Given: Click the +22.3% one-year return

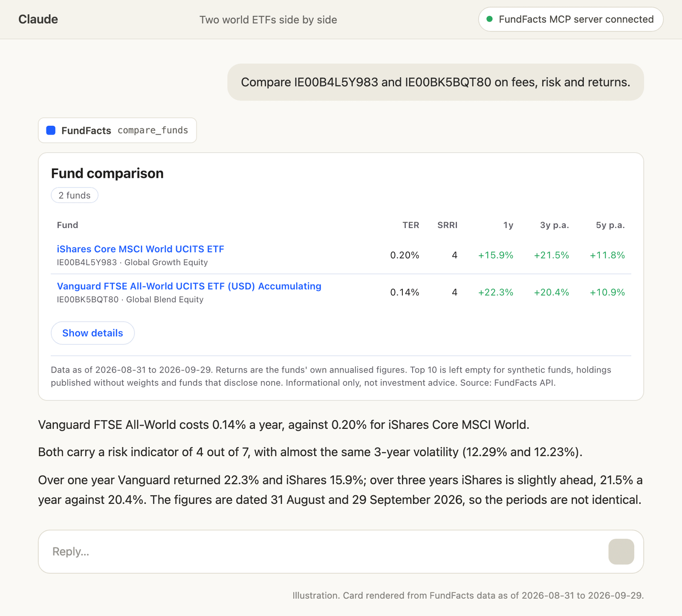Looking at the screenshot, I should 496,292.
